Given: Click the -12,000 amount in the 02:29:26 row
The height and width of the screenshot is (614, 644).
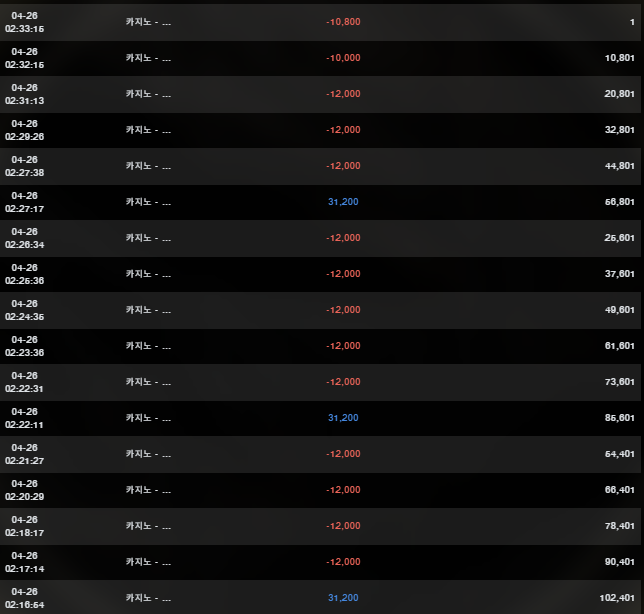Looking at the screenshot, I should pyautogui.click(x=343, y=130).
